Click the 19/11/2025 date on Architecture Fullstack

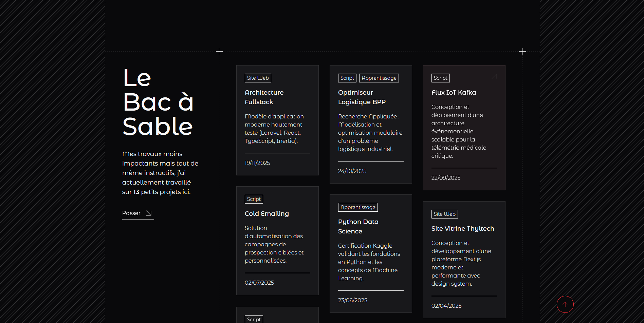click(x=257, y=163)
